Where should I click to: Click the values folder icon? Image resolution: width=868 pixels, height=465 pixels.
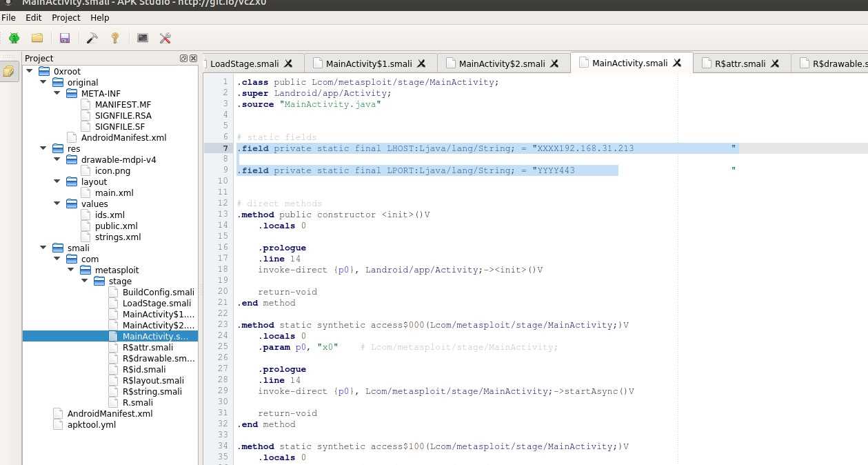(72, 204)
